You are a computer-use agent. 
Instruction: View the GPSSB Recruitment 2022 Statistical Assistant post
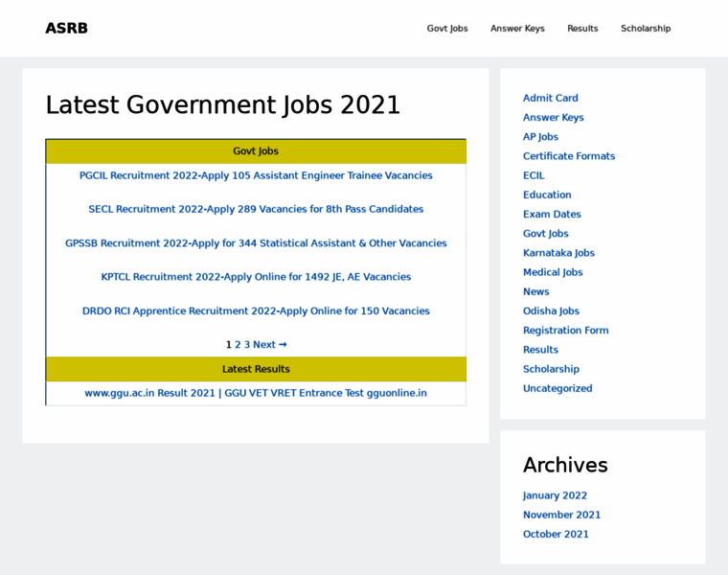(x=256, y=243)
